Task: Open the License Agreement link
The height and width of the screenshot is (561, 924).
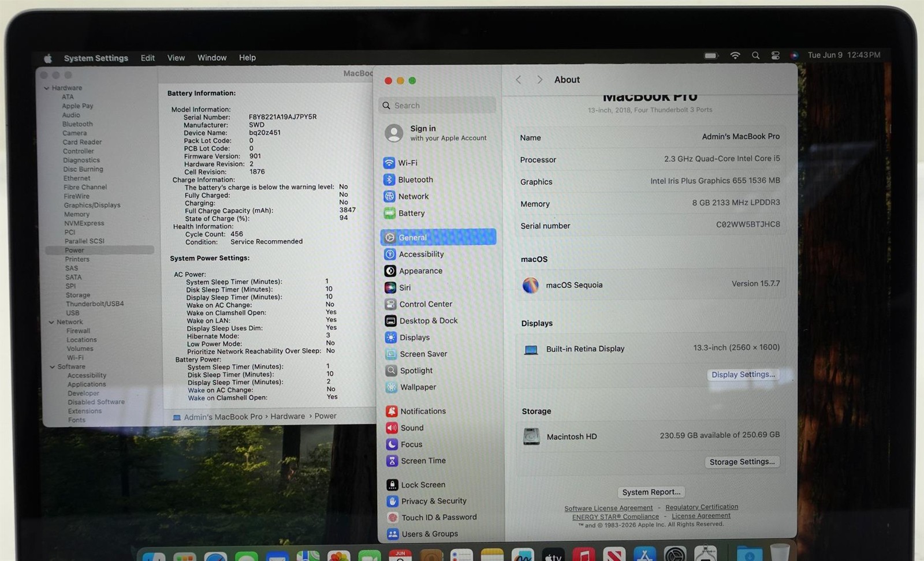Action: tap(701, 516)
